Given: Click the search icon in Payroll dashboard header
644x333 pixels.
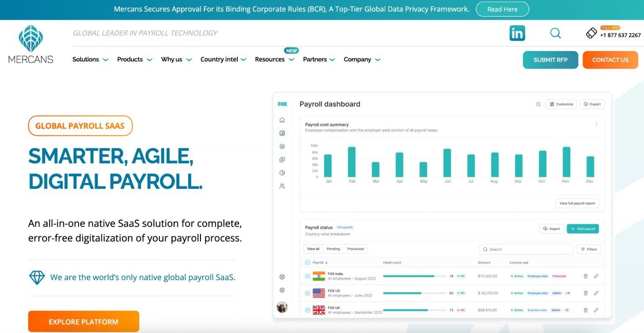Looking at the screenshot, I should coord(538,104).
